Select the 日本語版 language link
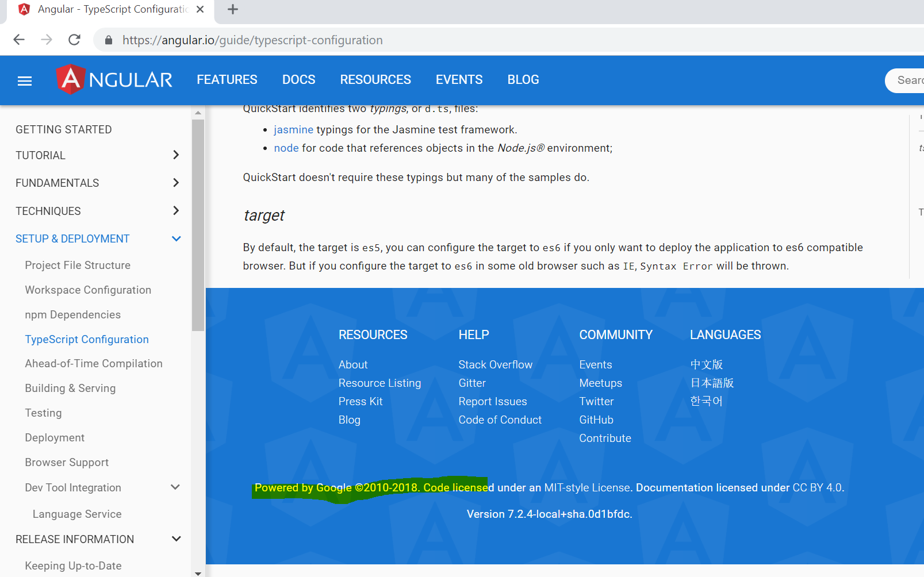 pos(712,383)
